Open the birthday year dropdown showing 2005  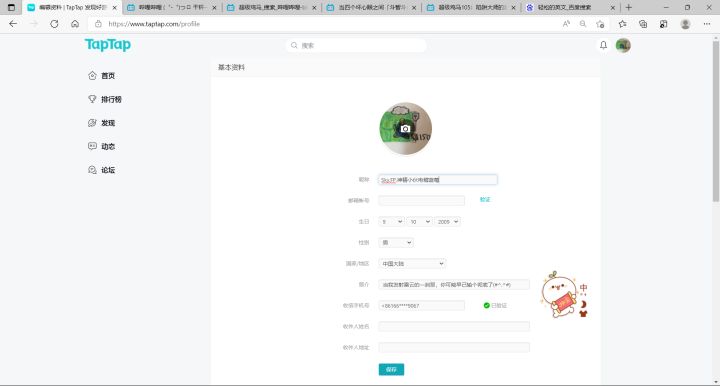447,222
